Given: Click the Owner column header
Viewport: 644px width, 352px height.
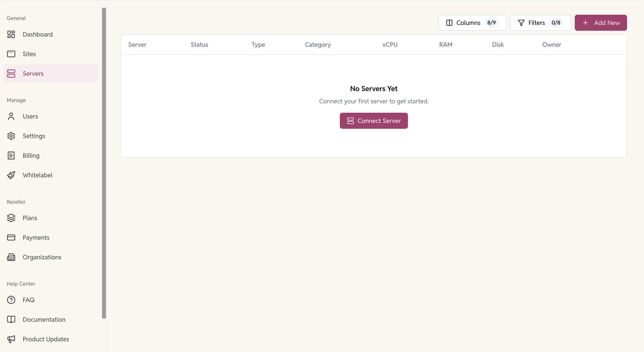Looking at the screenshot, I should point(552,45).
